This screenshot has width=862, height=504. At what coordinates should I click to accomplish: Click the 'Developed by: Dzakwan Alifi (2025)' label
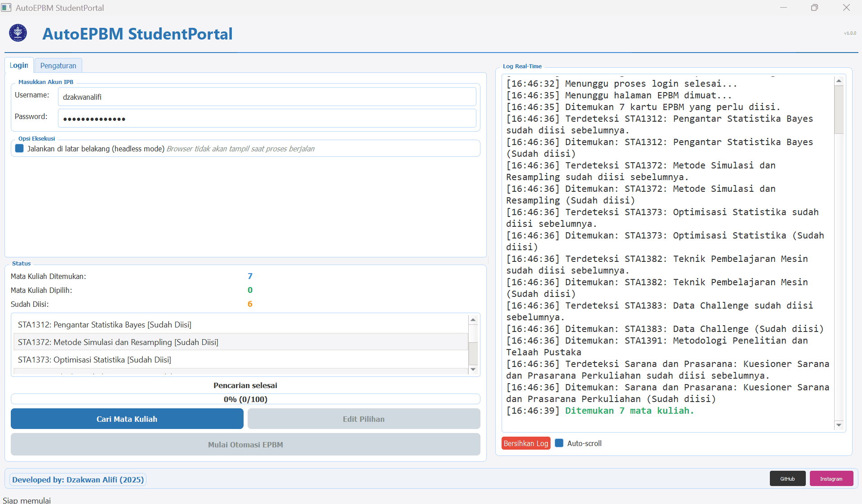[x=78, y=479]
